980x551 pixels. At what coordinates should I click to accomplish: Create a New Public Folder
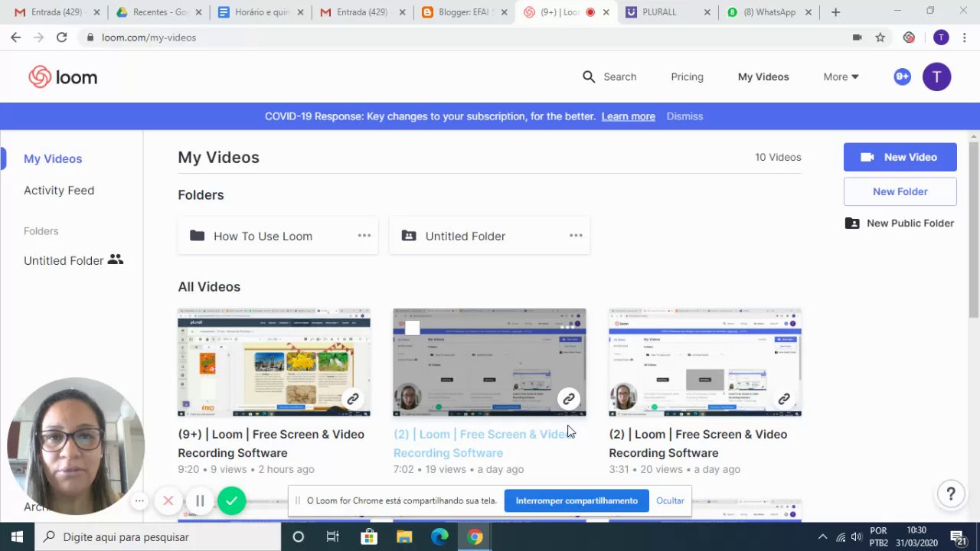point(900,223)
